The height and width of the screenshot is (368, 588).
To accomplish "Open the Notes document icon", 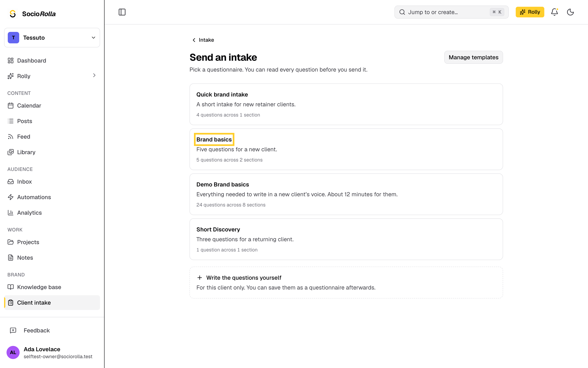I will click(10, 258).
